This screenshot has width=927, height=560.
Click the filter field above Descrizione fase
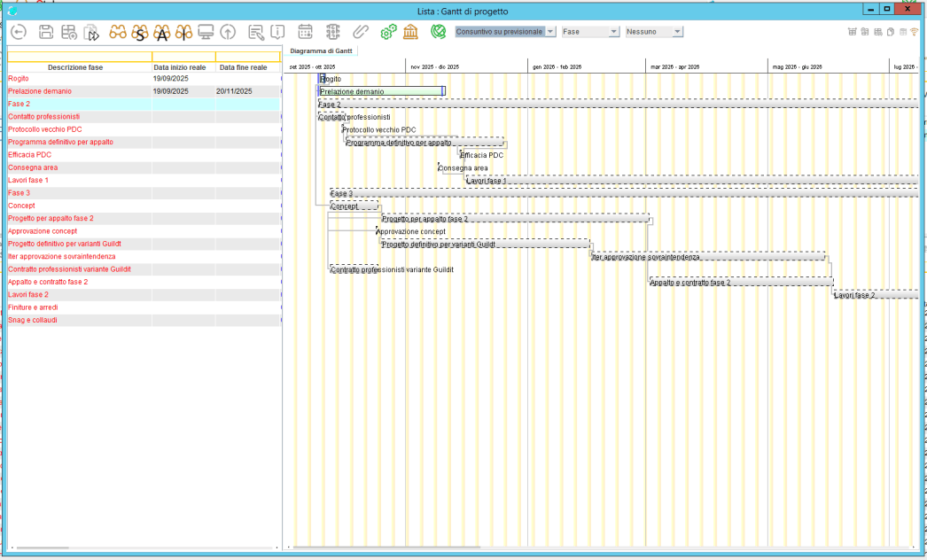(x=79, y=57)
